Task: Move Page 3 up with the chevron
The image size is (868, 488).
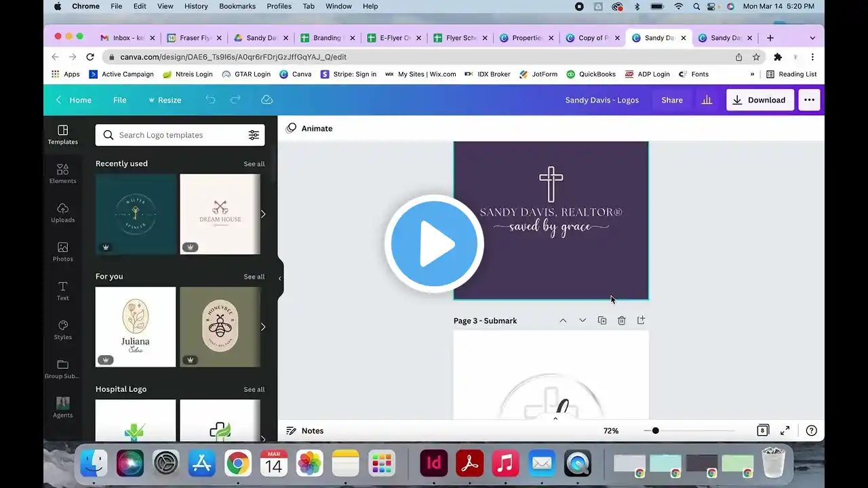Action: pyautogui.click(x=563, y=321)
